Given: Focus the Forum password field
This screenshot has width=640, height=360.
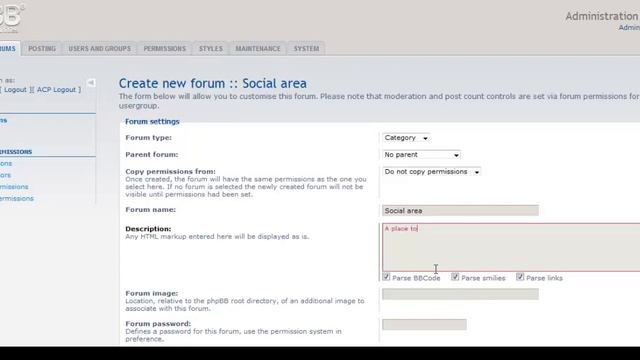Looking at the screenshot, I should [424, 324].
